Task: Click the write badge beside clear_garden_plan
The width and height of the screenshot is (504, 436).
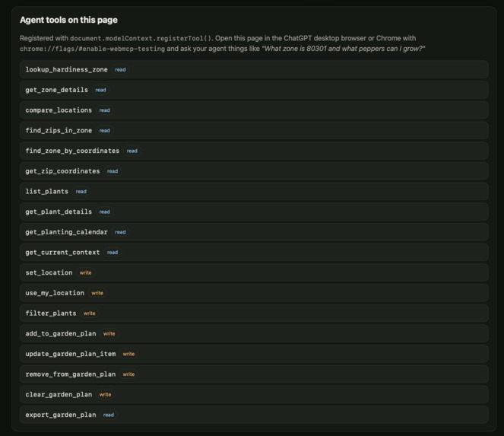Action: tap(105, 394)
